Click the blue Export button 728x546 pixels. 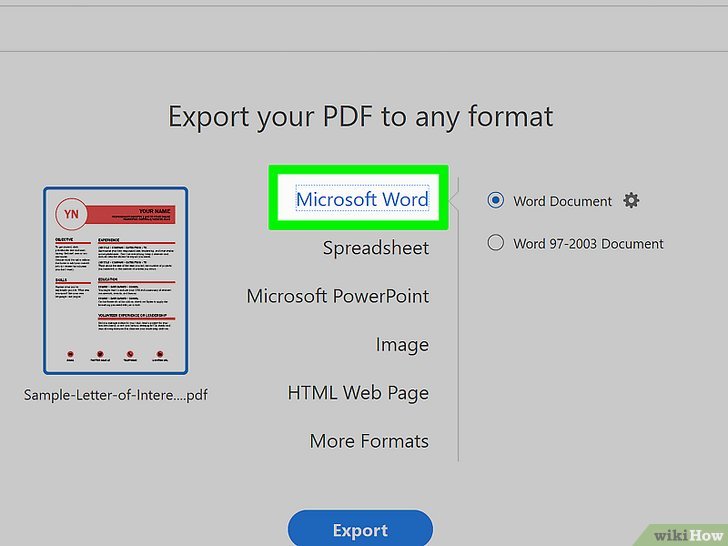tap(360, 530)
